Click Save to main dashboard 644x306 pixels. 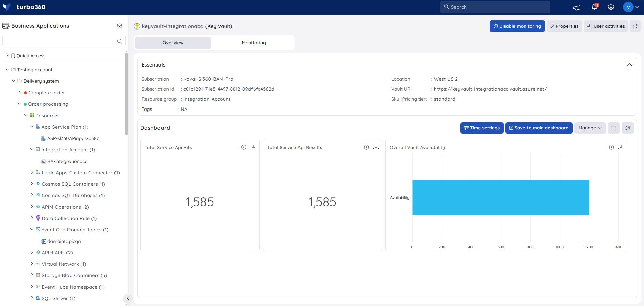pos(539,128)
